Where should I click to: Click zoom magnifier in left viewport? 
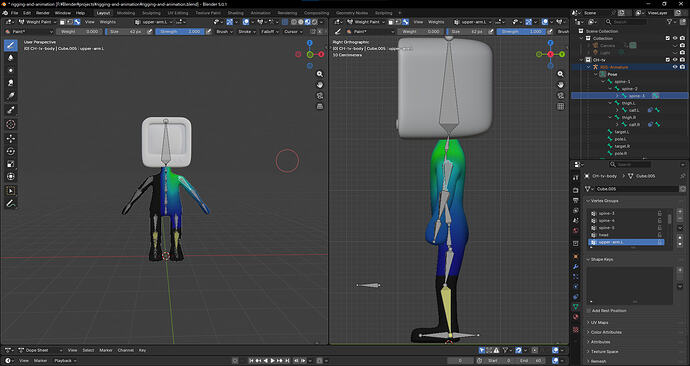320,74
